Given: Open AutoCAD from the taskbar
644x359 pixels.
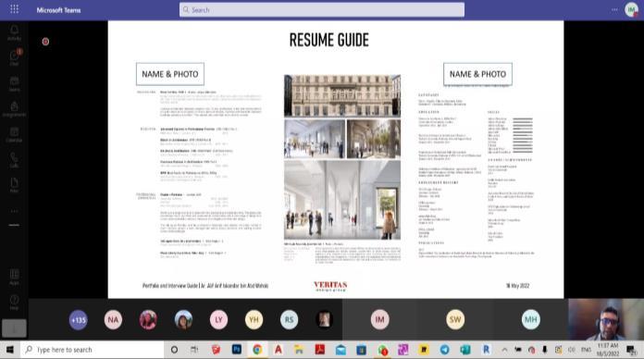Looking at the screenshot, I should (x=279, y=350).
